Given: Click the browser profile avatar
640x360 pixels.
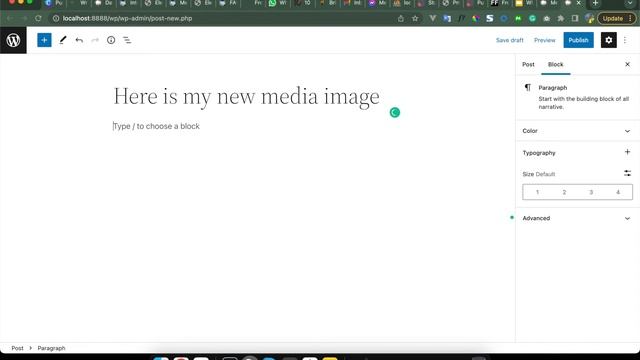Looking at the screenshot, I should (x=589, y=18).
